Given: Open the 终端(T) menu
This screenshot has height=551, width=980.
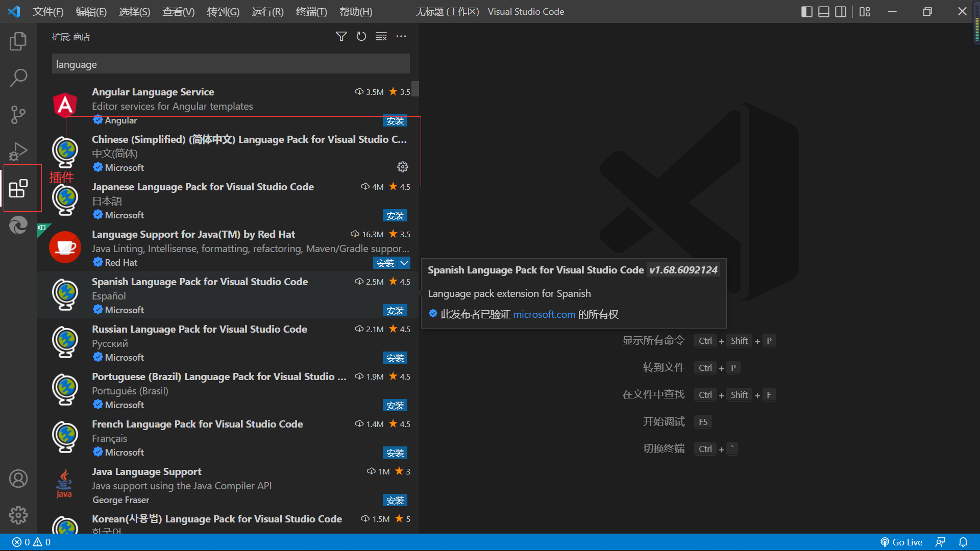Looking at the screenshot, I should (311, 11).
